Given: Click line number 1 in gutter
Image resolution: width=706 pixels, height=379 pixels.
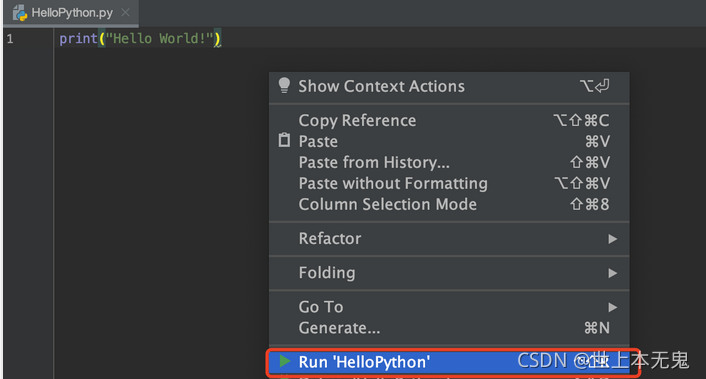Looking at the screenshot, I should click(10, 39).
